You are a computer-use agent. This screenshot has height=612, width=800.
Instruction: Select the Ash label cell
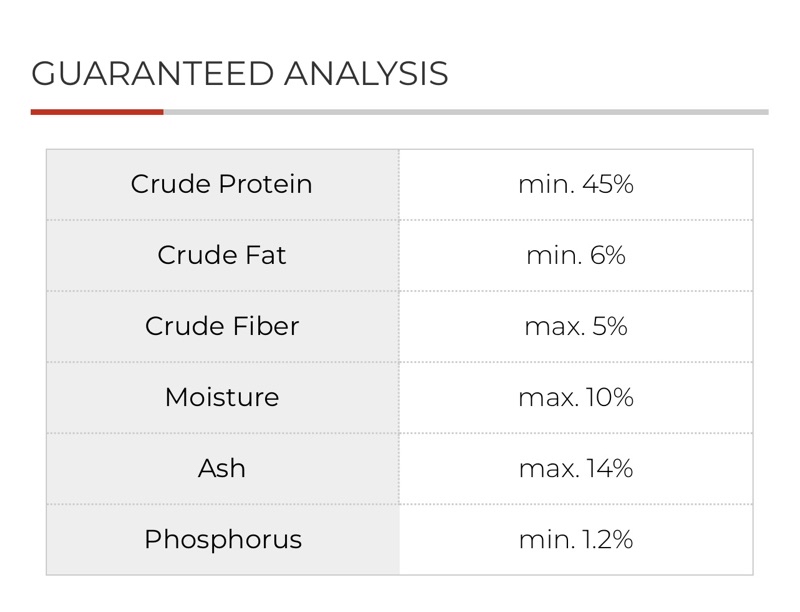point(222,468)
